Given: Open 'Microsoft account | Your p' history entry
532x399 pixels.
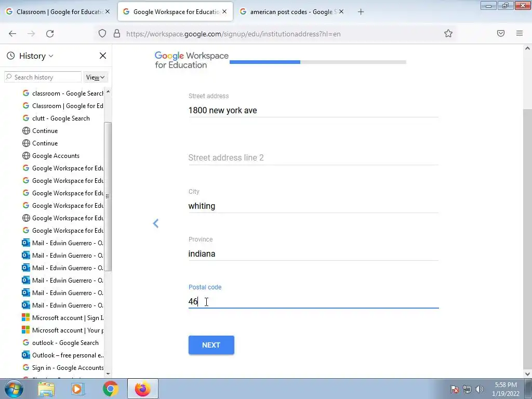Looking at the screenshot, I should tap(62, 330).
